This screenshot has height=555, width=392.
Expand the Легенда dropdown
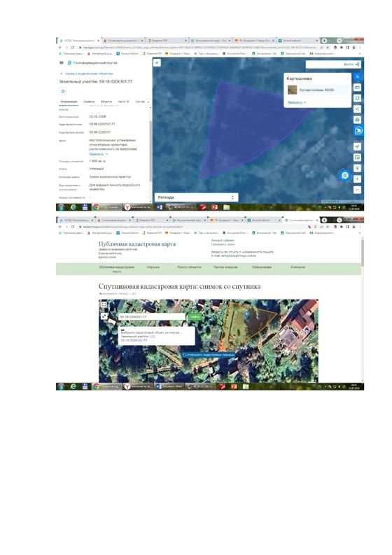[x=196, y=197]
